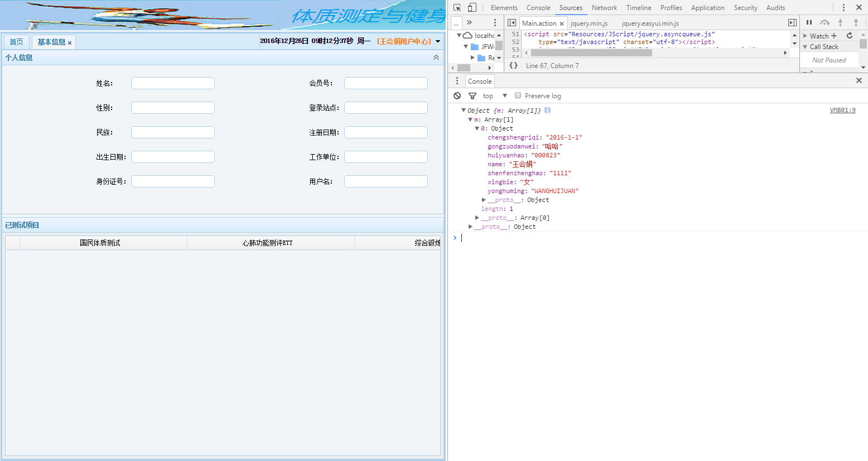Expand the Watch section in debugger

[805, 36]
